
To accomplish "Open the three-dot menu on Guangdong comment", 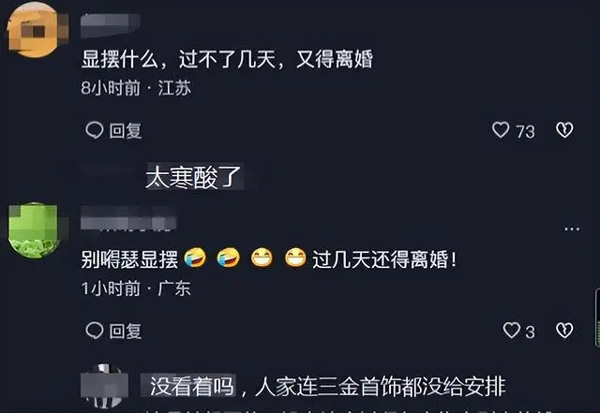I will (572, 229).
